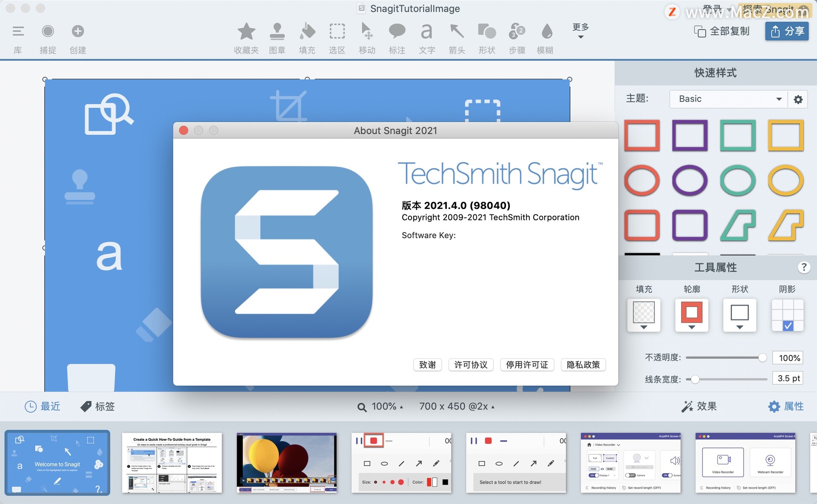Toggle the Properties panel
The height and width of the screenshot is (504, 817).
pos(786,406)
